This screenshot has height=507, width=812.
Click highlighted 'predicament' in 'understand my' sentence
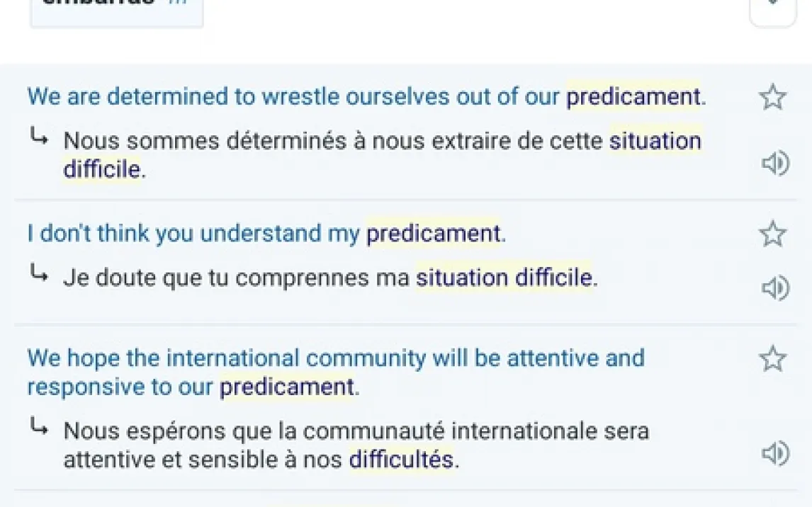[x=433, y=234]
